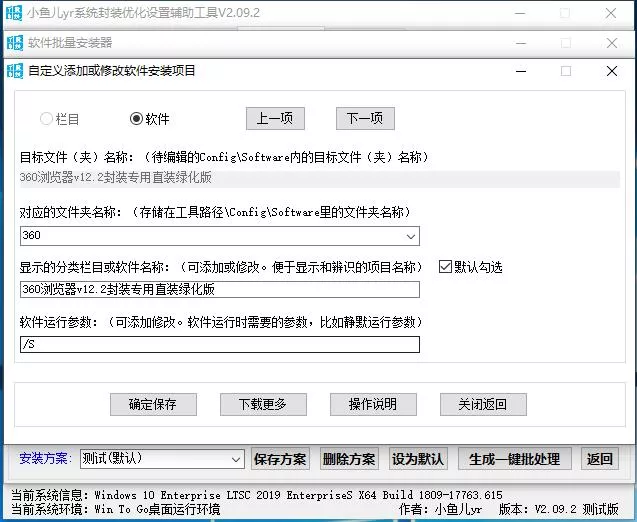The image size is (637, 522).
Task: Click the grayed target file name field
Action: pyautogui.click(x=320, y=178)
